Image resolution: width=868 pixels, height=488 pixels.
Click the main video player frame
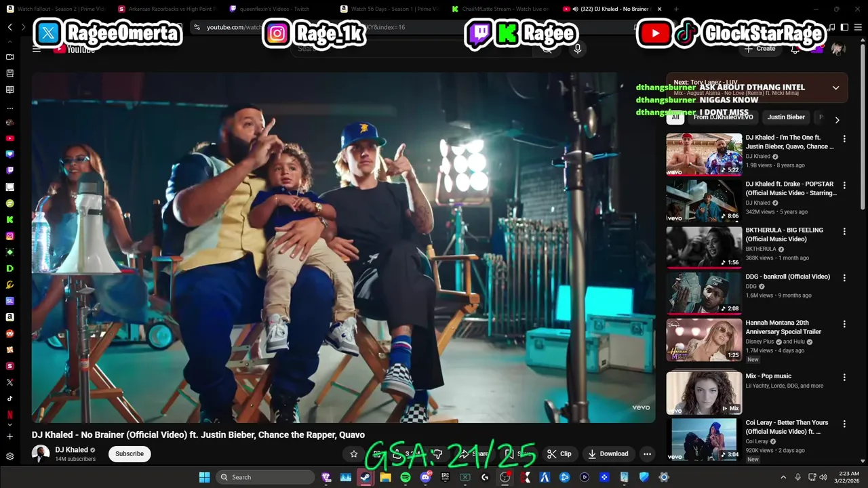(x=343, y=247)
